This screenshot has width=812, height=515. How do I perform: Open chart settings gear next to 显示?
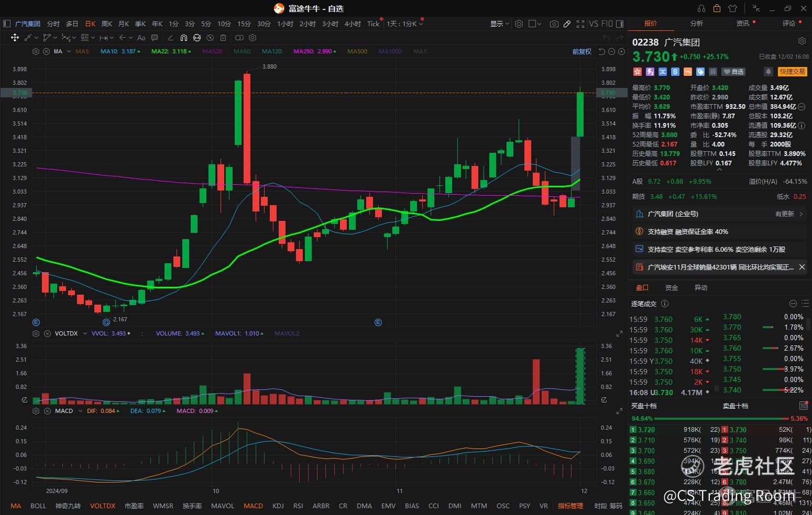tap(519, 24)
